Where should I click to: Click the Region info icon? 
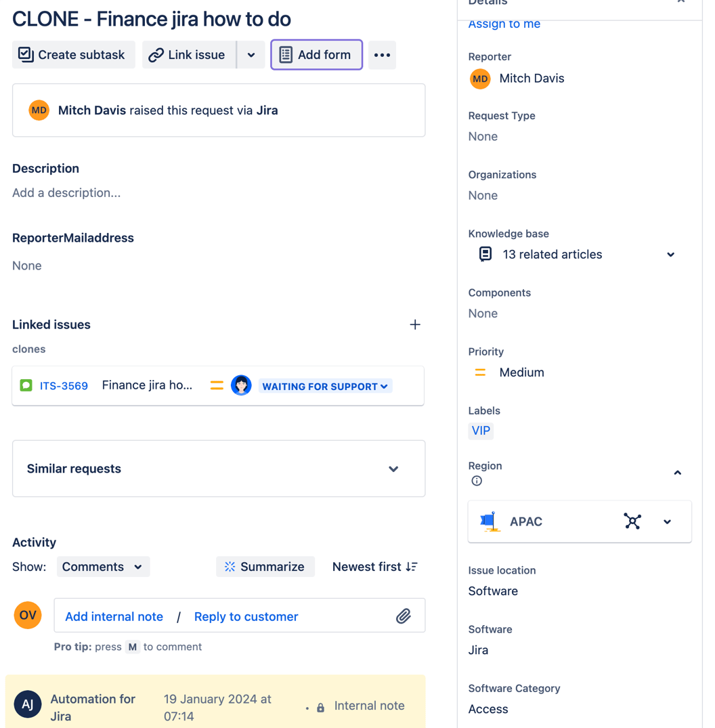[x=477, y=481]
